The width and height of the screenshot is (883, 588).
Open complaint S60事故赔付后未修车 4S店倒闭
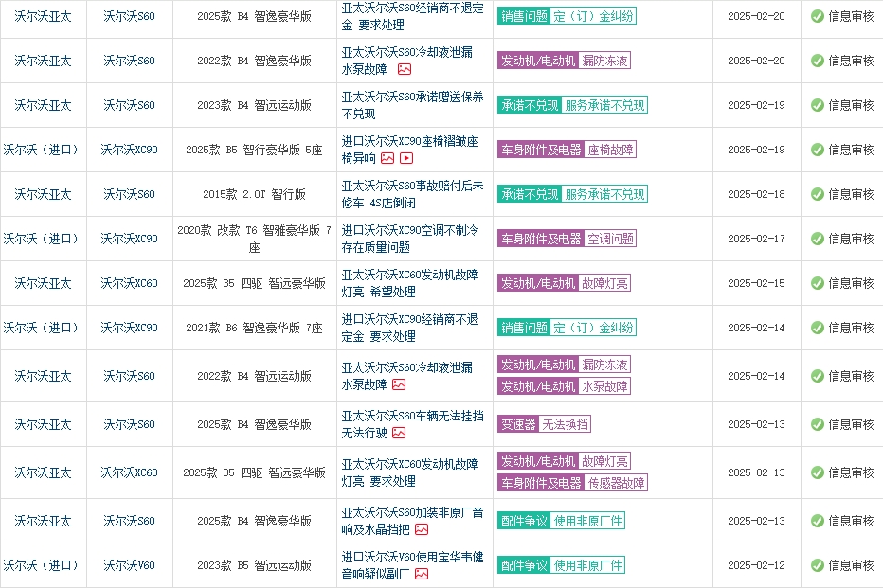[x=412, y=194]
